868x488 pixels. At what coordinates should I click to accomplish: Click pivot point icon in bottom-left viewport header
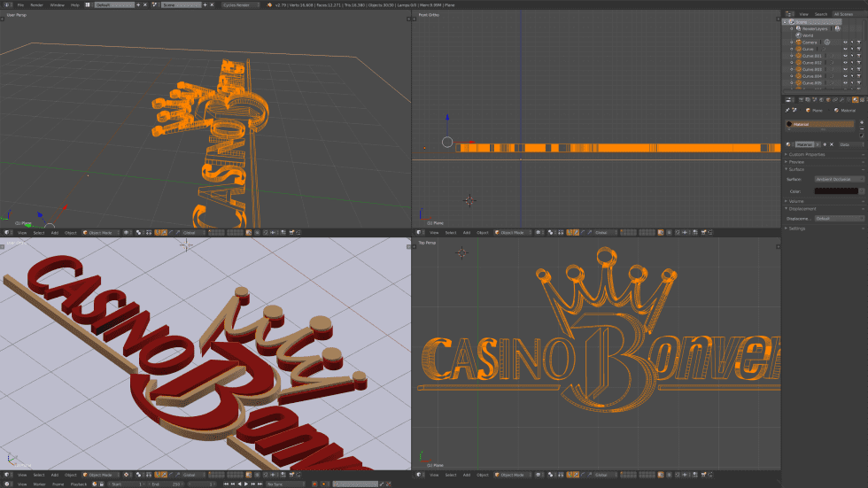click(140, 475)
